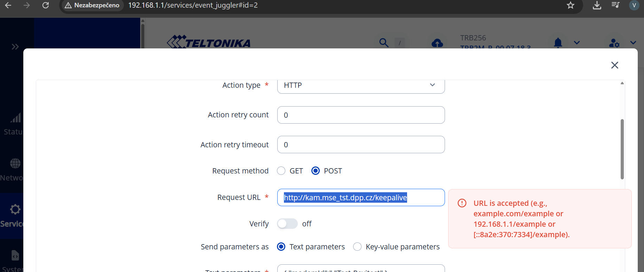This screenshot has width=644, height=272.
Task: Expand the sidebar with double-arrow icon
Action: 15,47
